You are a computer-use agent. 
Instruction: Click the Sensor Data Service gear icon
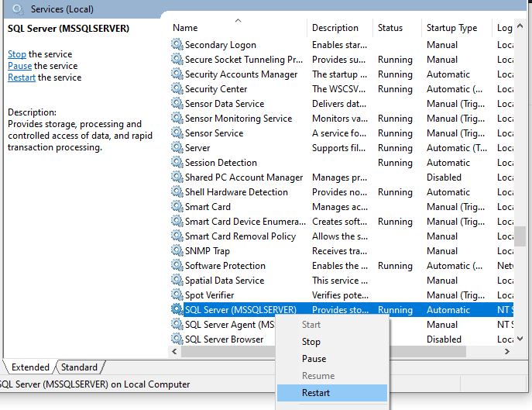tap(177, 103)
